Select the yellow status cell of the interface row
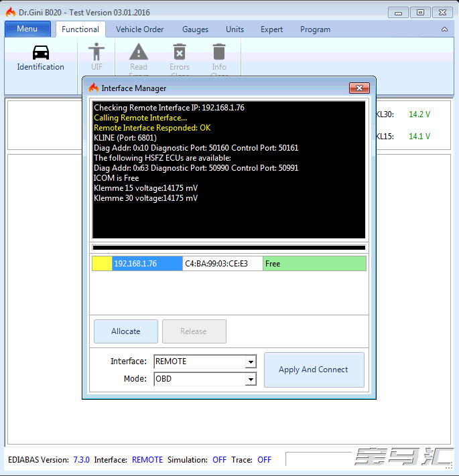Screen dimensions: 459x476 click(x=102, y=264)
